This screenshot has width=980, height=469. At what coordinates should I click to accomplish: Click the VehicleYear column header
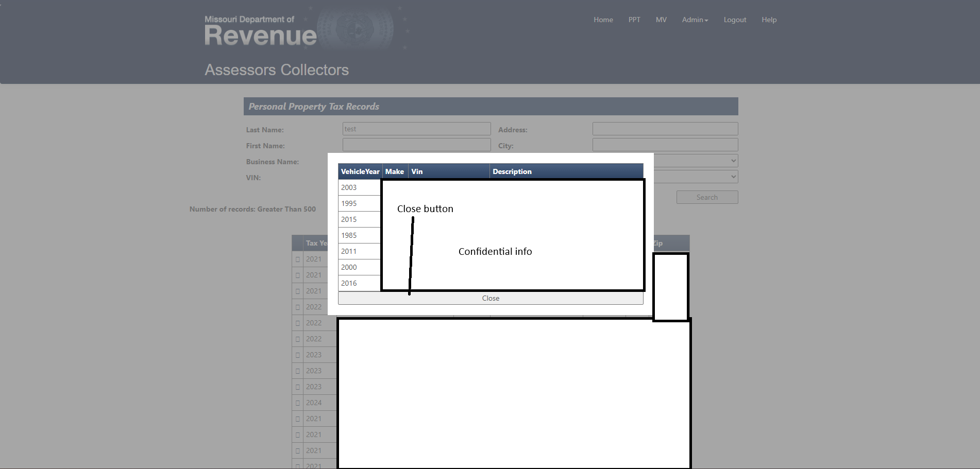point(360,171)
